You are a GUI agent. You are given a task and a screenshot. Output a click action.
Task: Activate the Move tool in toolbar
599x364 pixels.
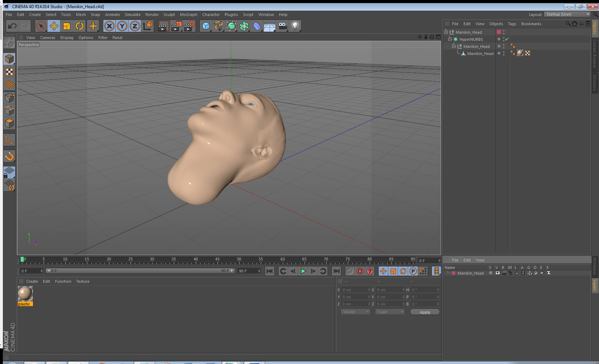54,26
